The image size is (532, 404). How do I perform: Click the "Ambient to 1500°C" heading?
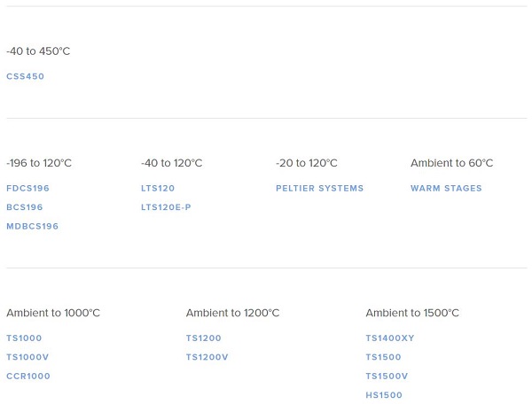tap(412, 313)
